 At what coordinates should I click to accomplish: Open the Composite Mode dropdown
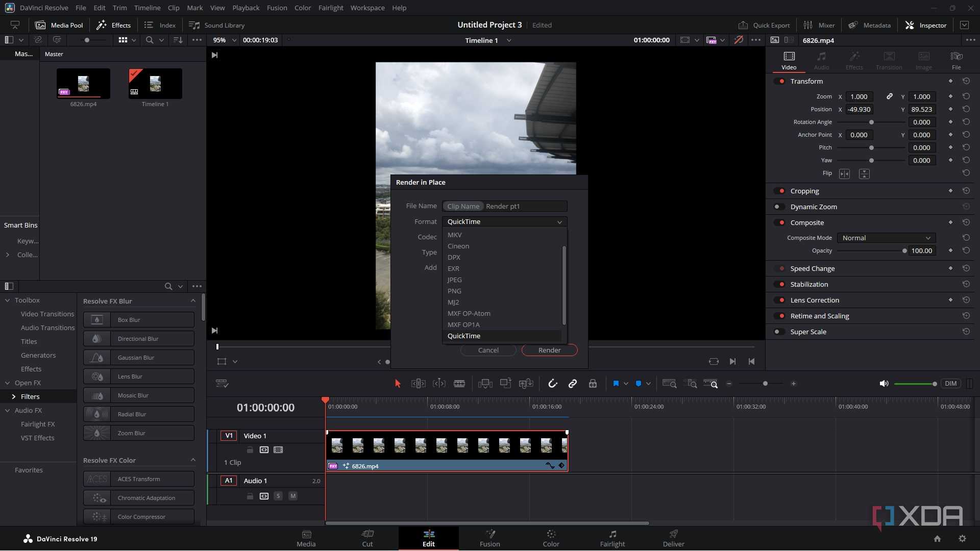887,238
